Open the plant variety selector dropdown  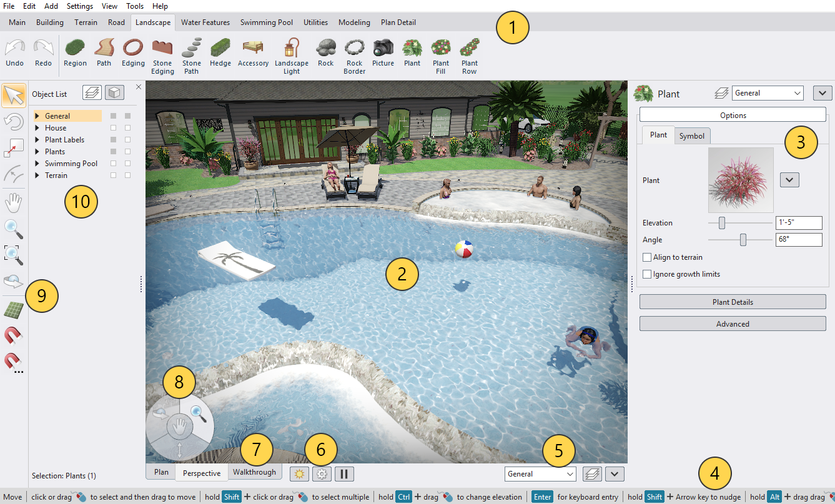coord(789,179)
